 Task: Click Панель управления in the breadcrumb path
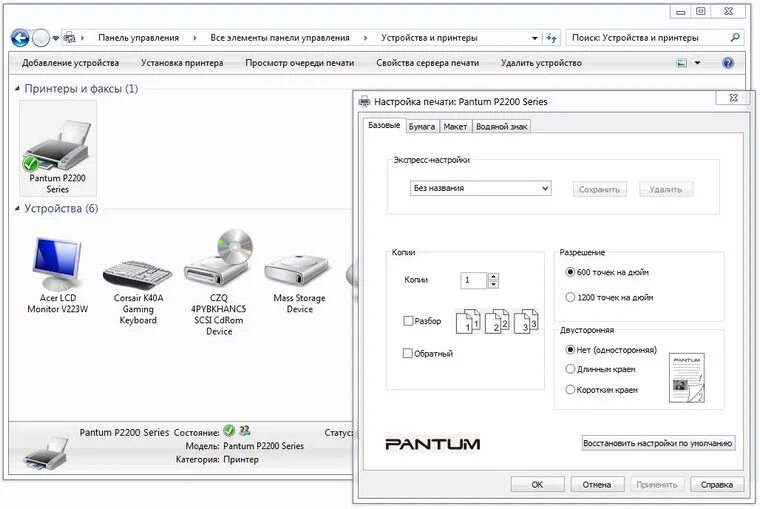pos(138,38)
